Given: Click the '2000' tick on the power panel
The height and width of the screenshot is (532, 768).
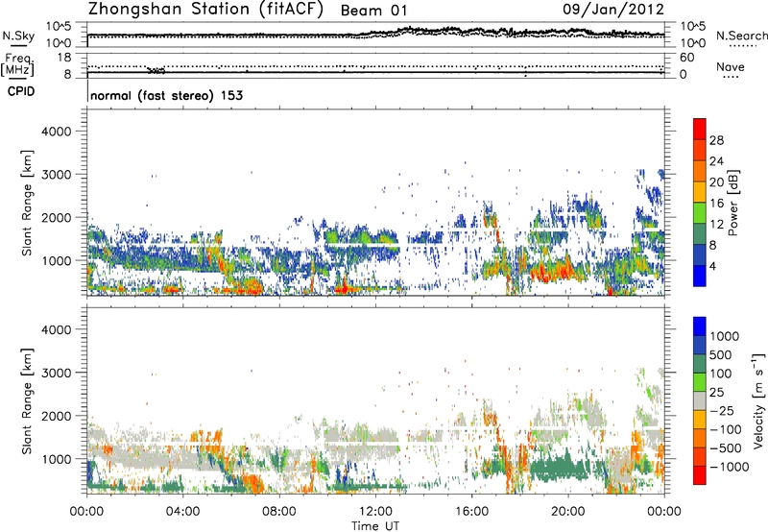Looking at the screenshot, I should [57, 217].
